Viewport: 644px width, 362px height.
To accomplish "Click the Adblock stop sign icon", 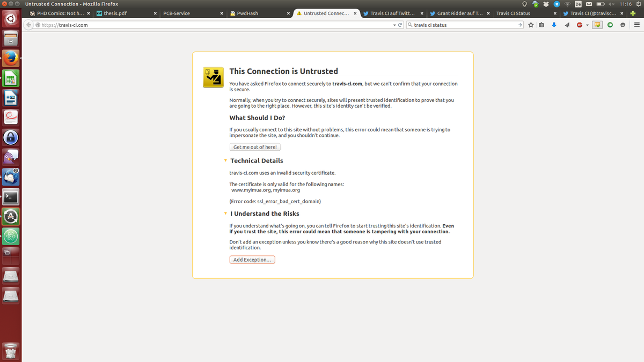I will coord(580,25).
